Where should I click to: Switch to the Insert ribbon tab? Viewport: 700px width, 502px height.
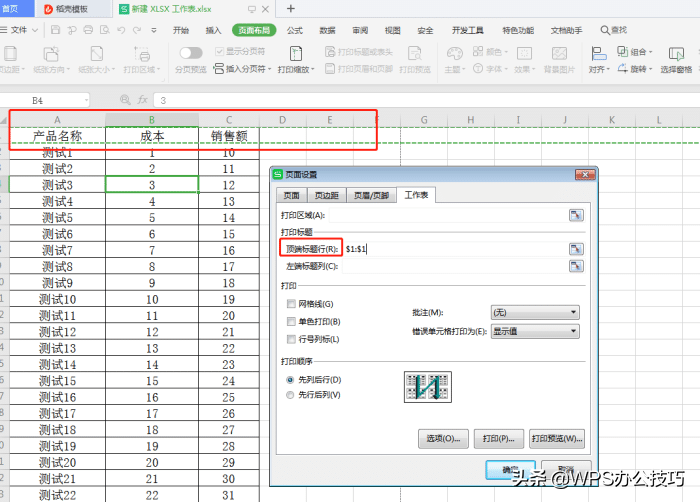click(x=213, y=30)
